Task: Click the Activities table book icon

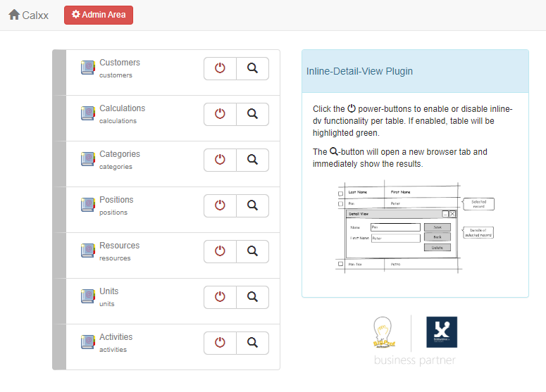Action: click(88, 342)
